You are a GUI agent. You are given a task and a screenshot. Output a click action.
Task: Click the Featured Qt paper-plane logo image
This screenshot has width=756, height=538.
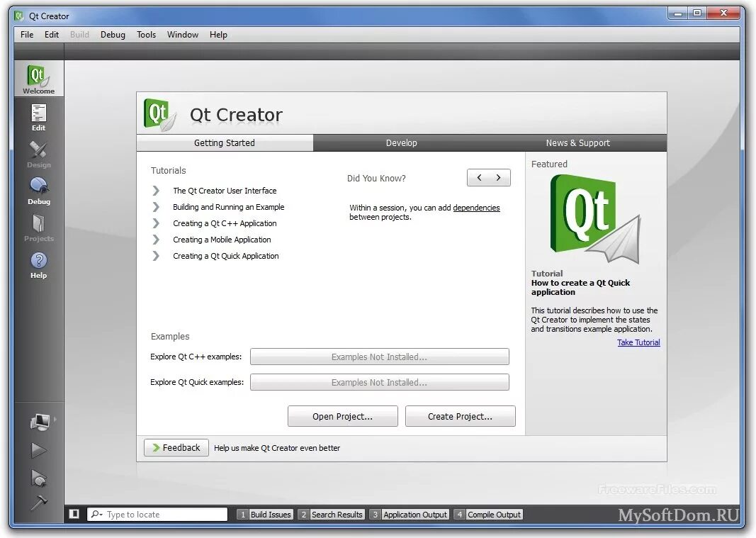click(595, 219)
